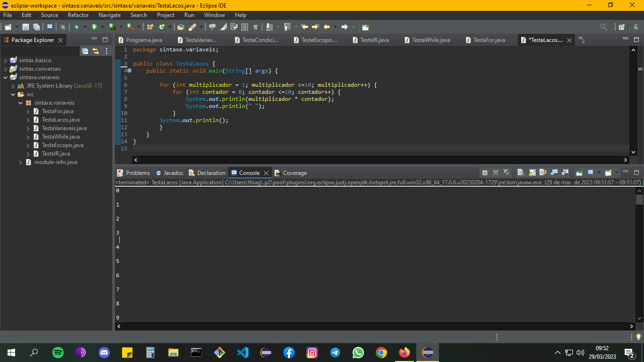Open the Coverage view tab
The height and width of the screenshot is (362, 644).
(x=291, y=173)
